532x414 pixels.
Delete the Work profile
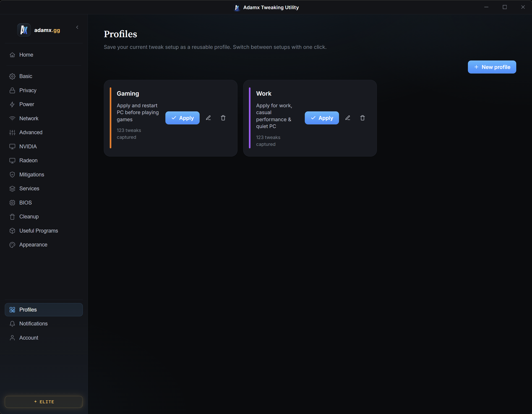tap(362, 118)
